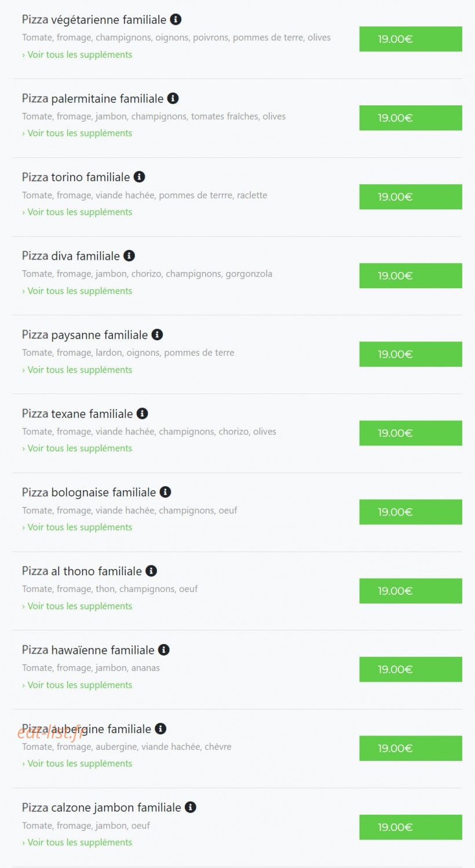Expand 'Voir tous les suppléments' for Pizza torino
The height and width of the screenshot is (868, 475).
click(x=77, y=212)
